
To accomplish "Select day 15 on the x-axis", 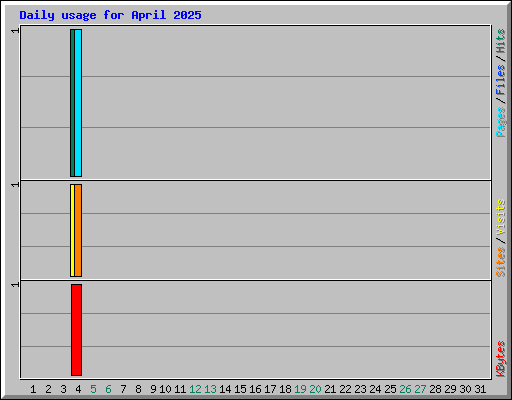I will (240, 389).
